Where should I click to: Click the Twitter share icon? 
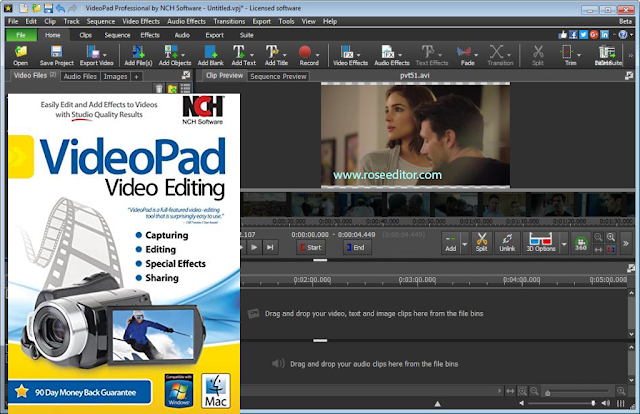(583, 35)
